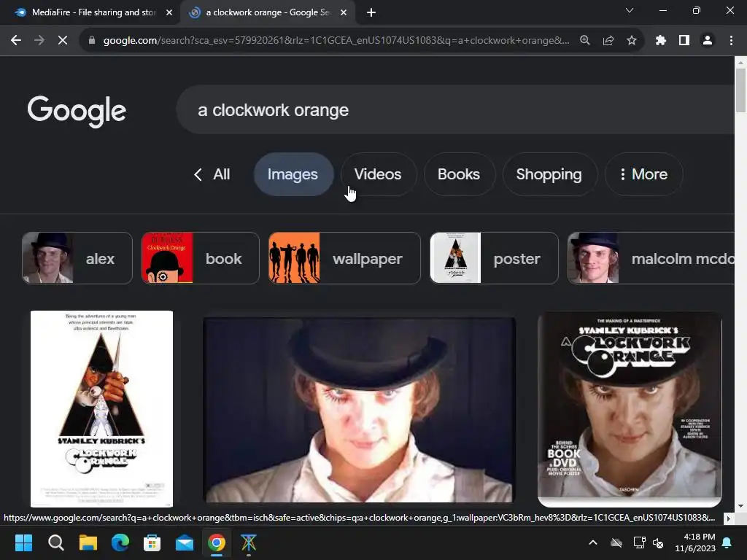Launch Microsoft Edge from taskbar
Image resolution: width=747 pixels, height=560 pixels.
tap(120, 542)
